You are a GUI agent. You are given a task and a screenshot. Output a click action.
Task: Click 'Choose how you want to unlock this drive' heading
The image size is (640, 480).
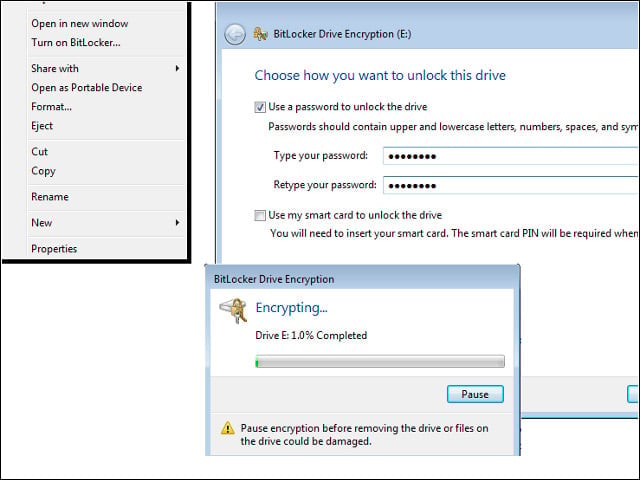380,76
